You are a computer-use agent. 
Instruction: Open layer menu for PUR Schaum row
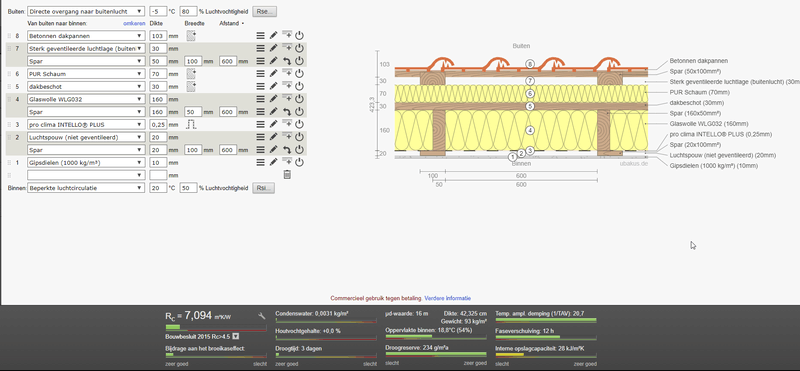(260, 74)
